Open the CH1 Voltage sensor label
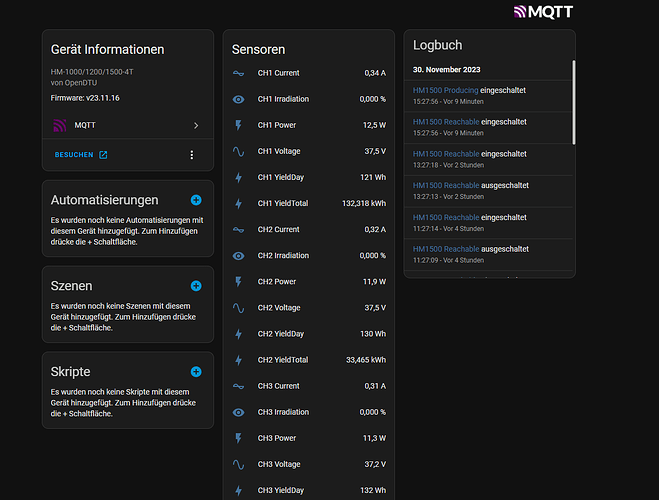659x500 pixels. (279, 151)
